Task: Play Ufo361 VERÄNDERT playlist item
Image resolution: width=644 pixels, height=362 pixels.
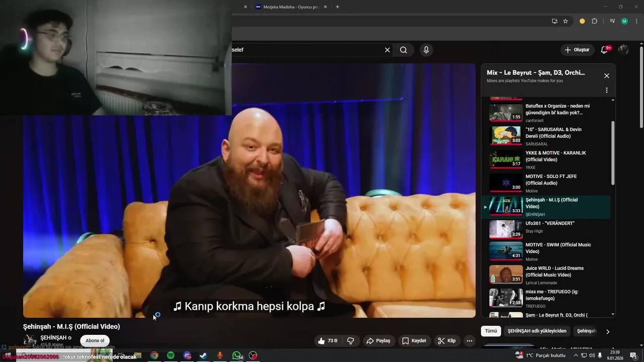Action: [546, 230]
